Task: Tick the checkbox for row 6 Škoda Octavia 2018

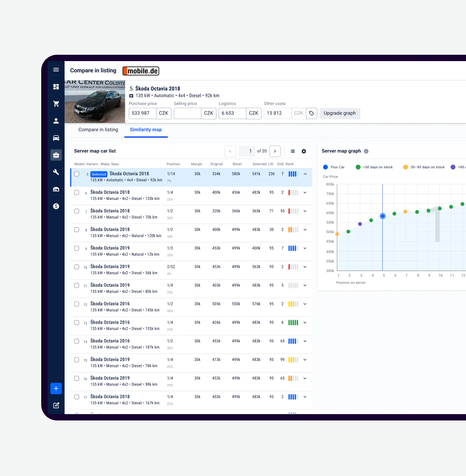Action: click(x=77, y=192)
